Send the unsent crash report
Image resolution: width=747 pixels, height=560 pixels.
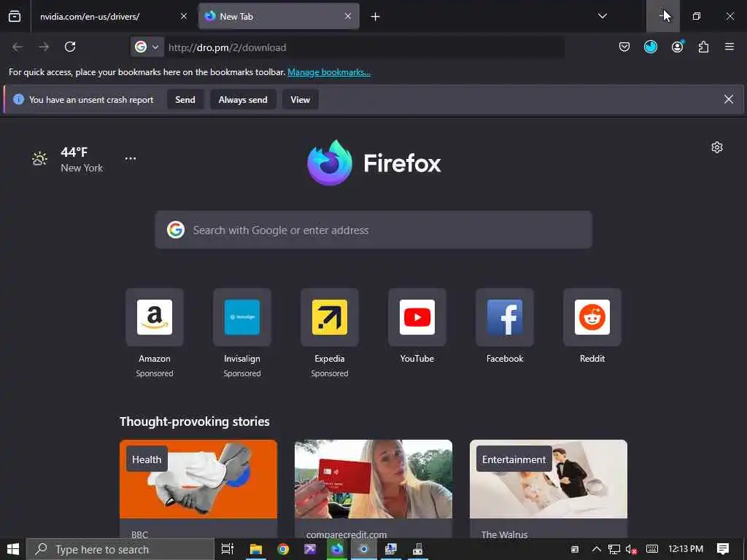coord(185,99)
